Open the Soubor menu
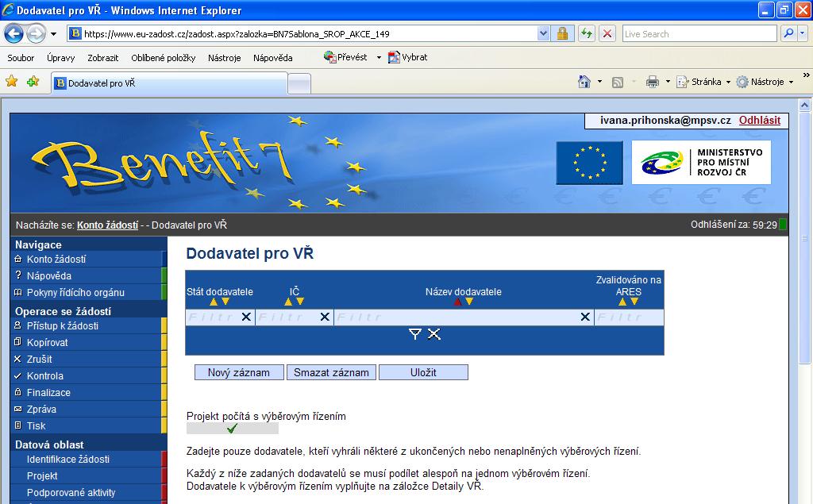Image resolution: width=813 pixels, height=504 pixels. click(21, 58)
